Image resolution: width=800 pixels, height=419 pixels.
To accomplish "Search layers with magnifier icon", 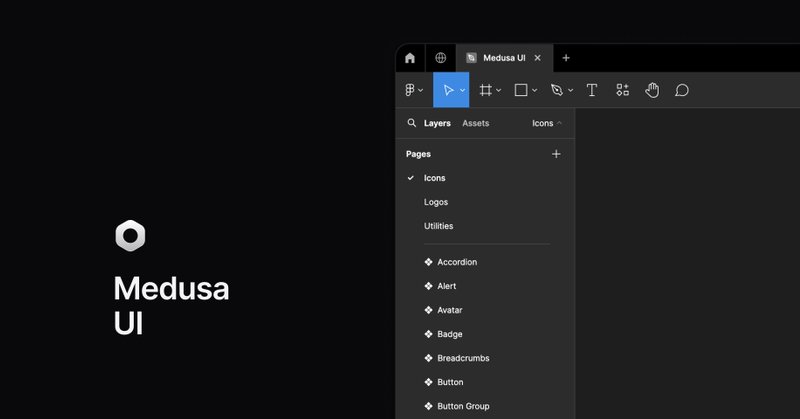I will click(x=411, y=123).
